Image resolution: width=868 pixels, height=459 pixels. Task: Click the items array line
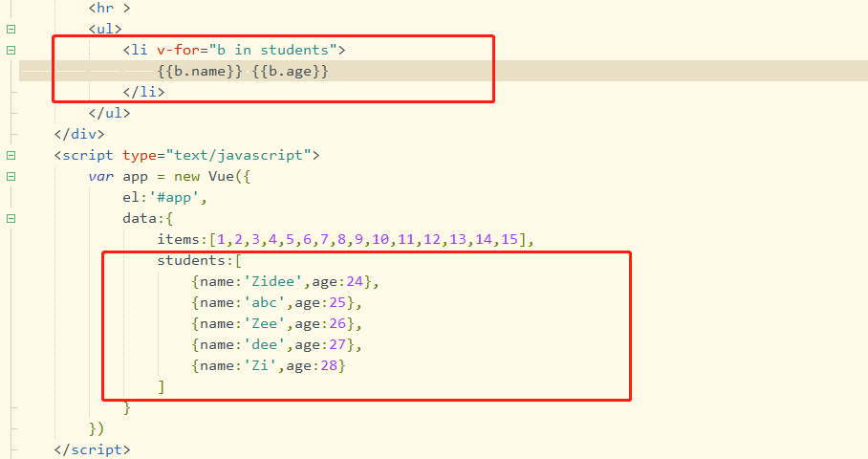tap(345, 240)
